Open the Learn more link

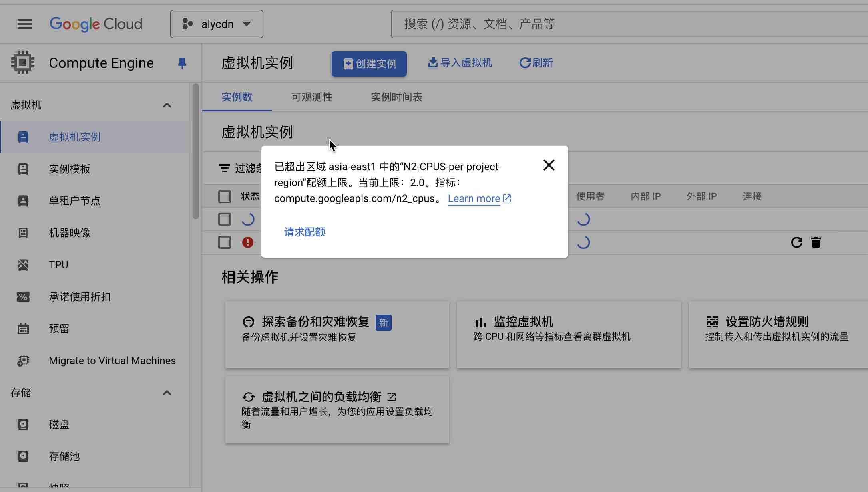tap(479, 198)
